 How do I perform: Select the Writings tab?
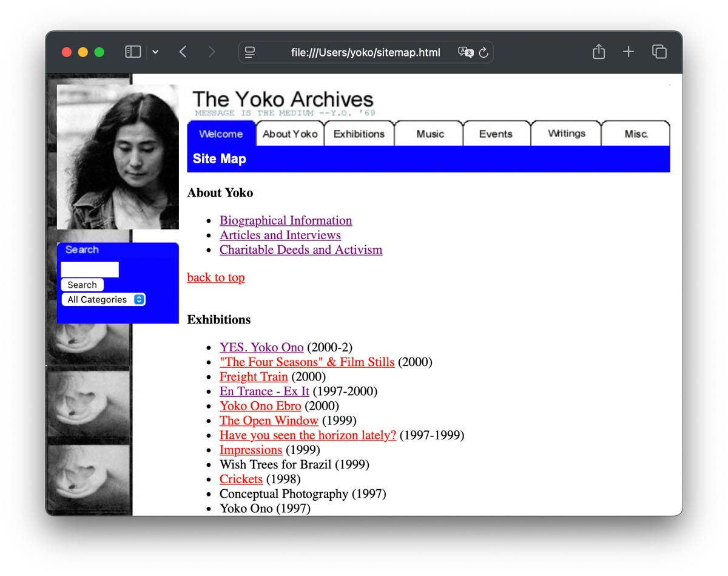[x=566, y=133]
